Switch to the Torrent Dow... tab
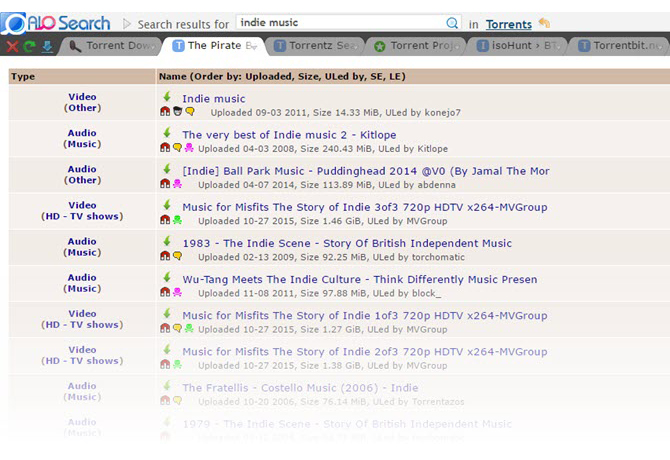 point(111,46)
